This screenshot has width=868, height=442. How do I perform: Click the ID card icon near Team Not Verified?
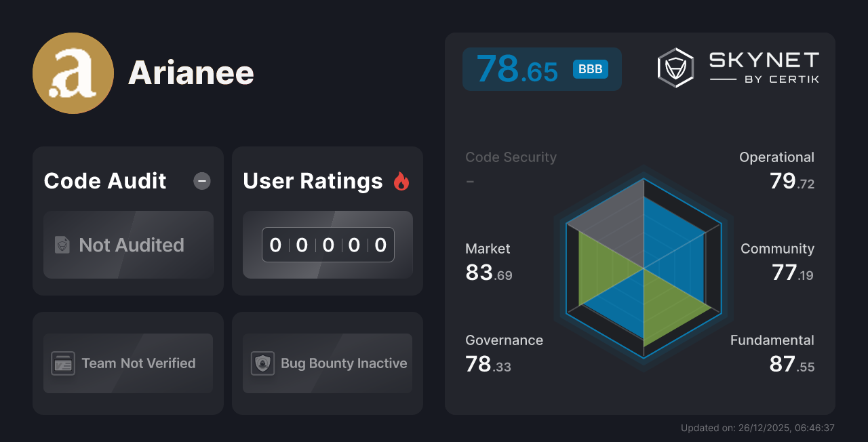pos(63,363)
